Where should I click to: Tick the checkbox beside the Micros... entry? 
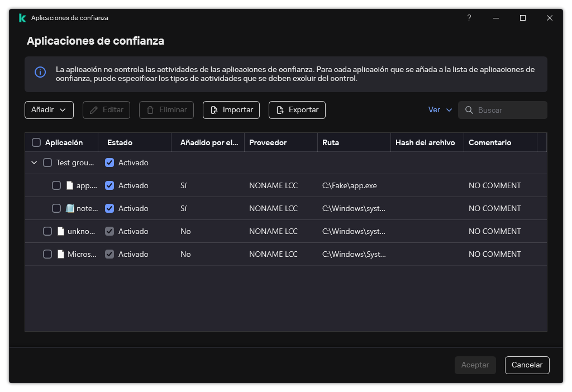tap(47, 254)
